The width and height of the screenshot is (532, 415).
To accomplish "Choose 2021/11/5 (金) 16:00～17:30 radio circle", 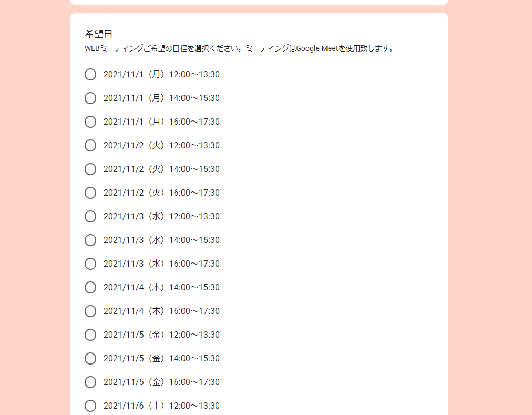I will pos(90,382).
